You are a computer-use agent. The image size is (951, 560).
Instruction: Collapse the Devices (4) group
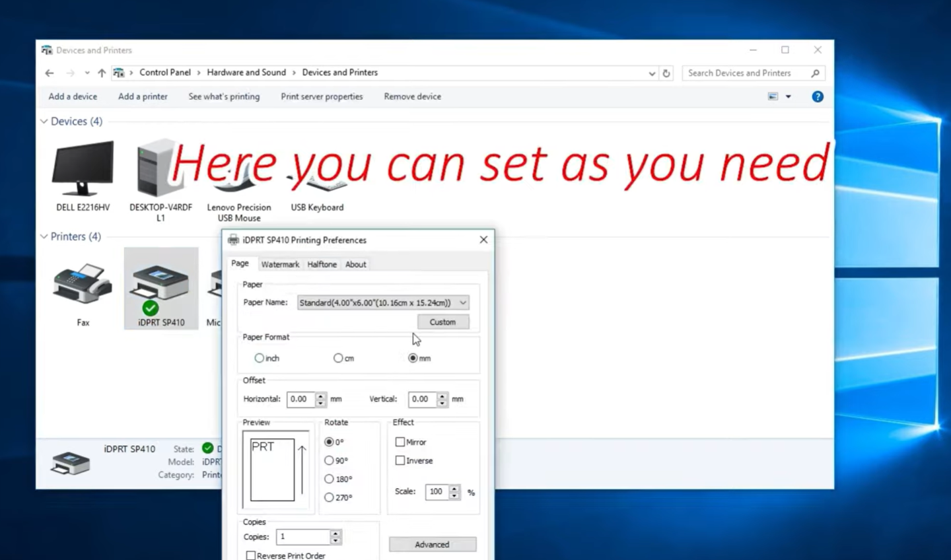pos(44,122)
